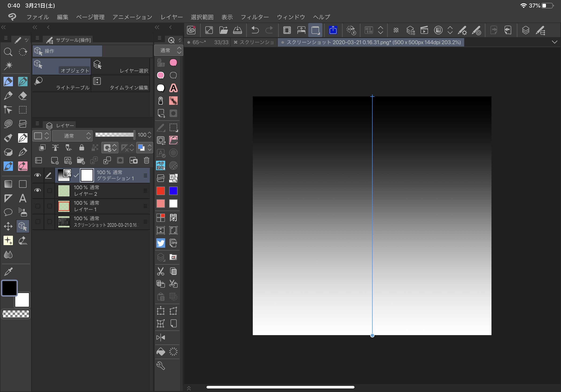The image size is (561, 392).
Task: Show the レイヤー 1 layer
Action: [x=38, y=206]
